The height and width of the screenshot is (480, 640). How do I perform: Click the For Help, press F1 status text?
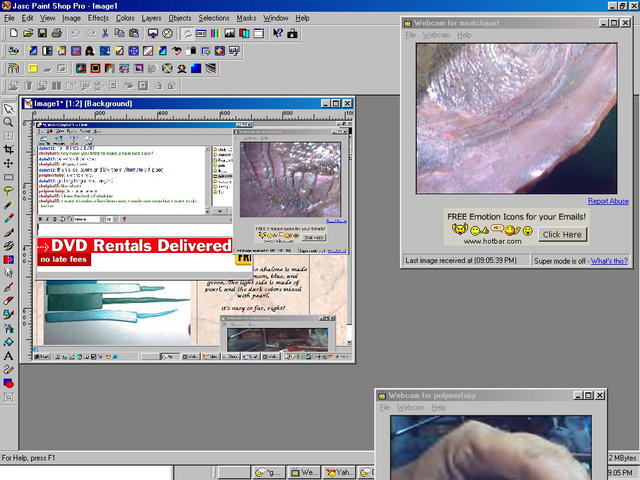point(28,458)
